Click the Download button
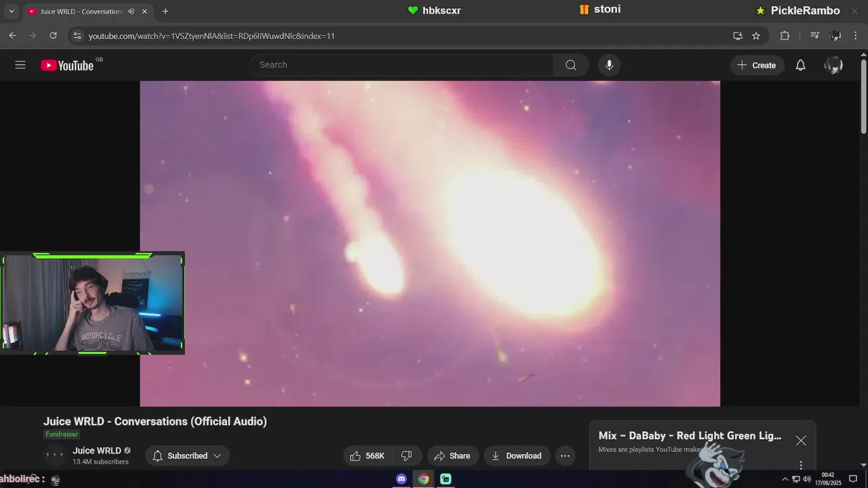 pos(516,456)
